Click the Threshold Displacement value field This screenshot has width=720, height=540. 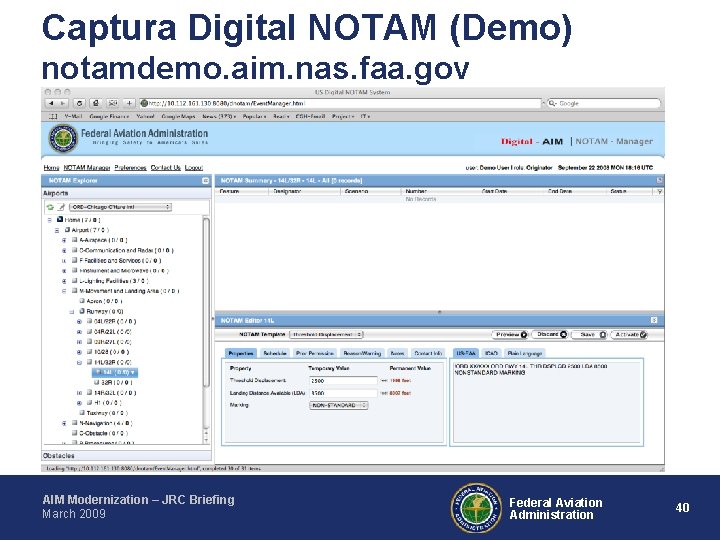pos(343,381)
